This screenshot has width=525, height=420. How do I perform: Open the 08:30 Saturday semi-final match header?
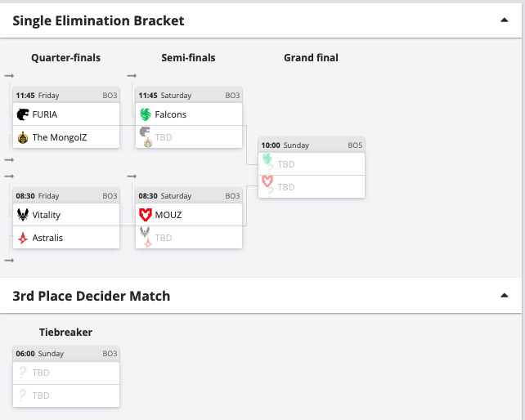(x=188, y=196)
